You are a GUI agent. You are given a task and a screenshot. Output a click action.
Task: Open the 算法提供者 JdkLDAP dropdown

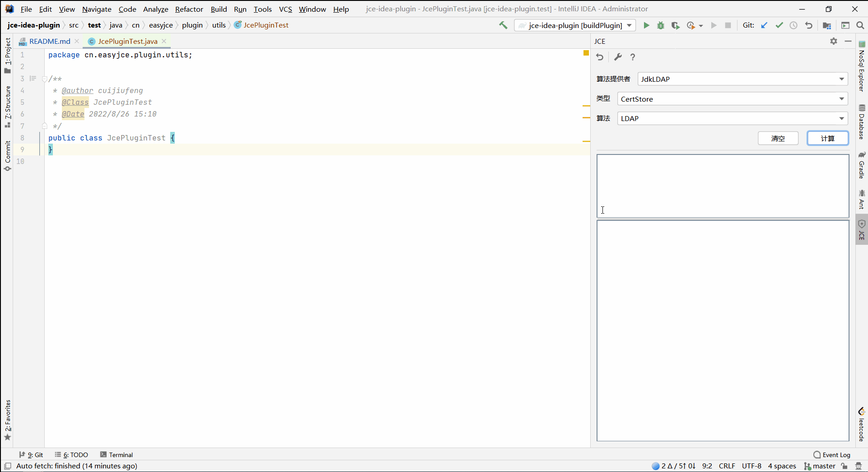point(742,79)
